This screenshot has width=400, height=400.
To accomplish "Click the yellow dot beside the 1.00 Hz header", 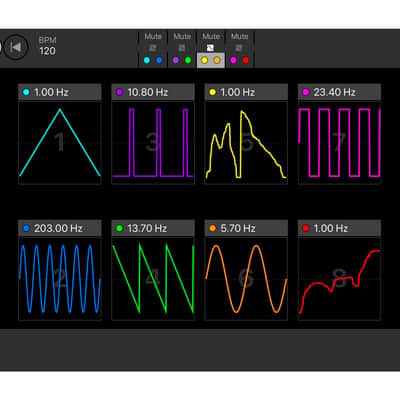I will point(212,92).
